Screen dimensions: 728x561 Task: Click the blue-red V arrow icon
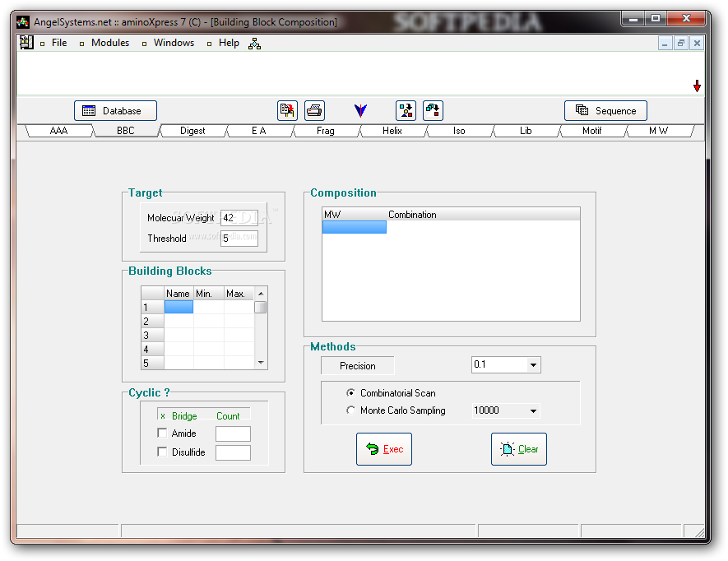pos(360,110)
